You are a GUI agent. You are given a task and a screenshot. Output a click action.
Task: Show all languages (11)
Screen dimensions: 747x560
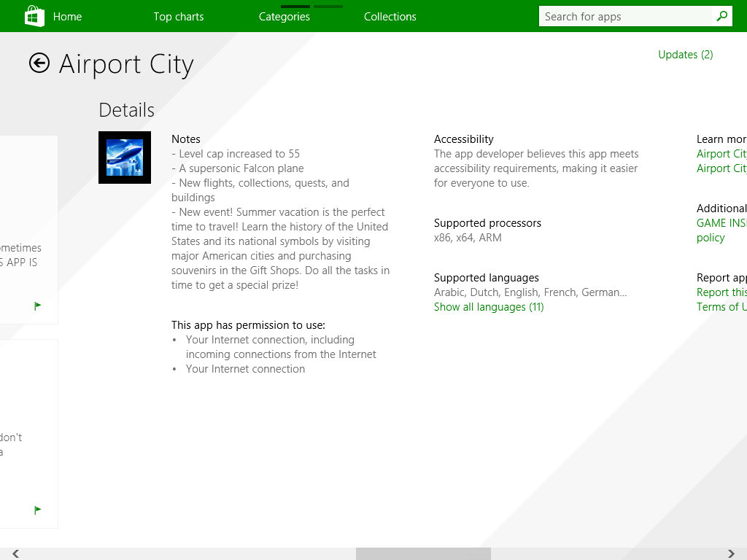pyautogui.click(x=489, y=307)
